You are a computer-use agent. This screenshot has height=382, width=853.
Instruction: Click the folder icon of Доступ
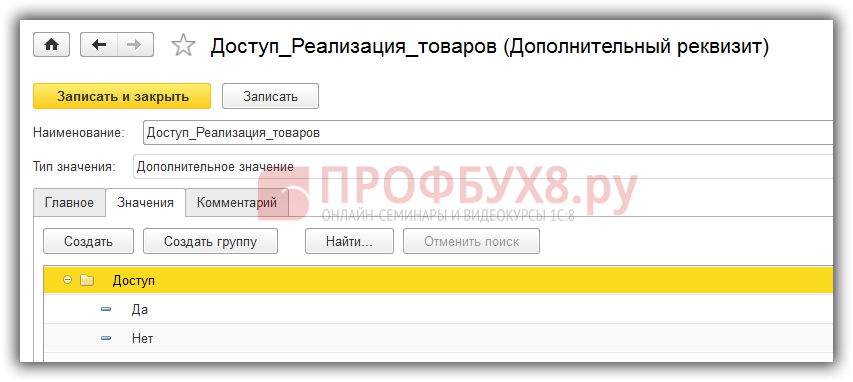(86, 280)
